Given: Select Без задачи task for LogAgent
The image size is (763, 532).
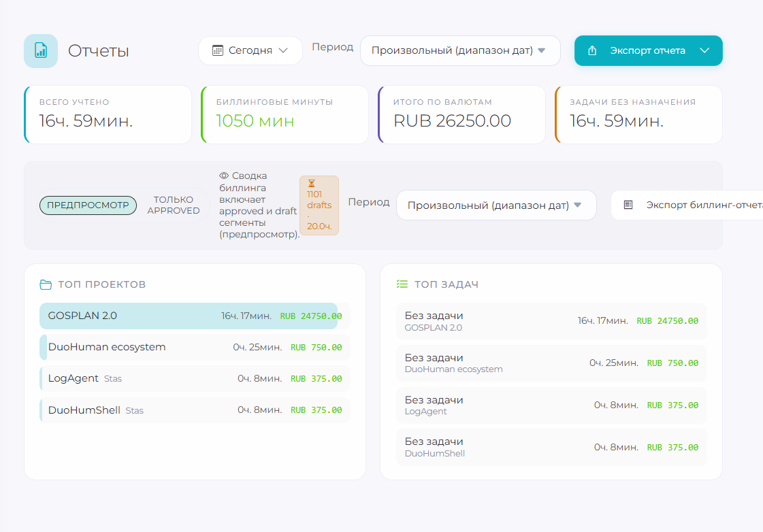Looking at the screenshot, I should (x=551, y=405).
